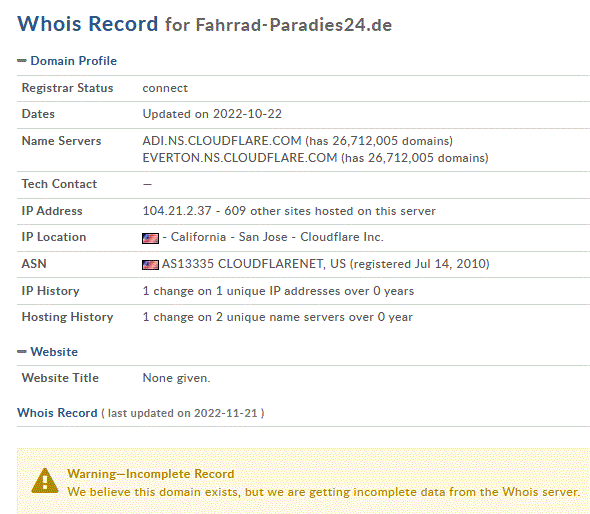Open 609 other sites hosted on this server

tap(330, 211)
